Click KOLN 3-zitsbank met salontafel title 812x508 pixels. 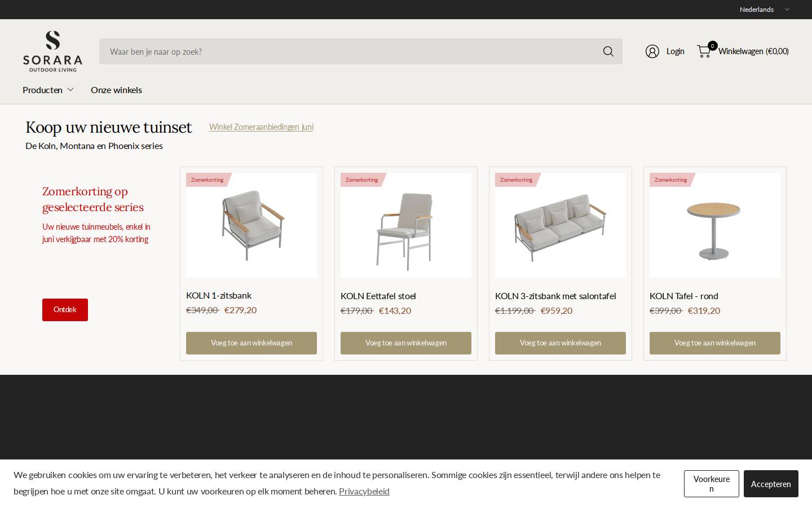tap(555, 296)
